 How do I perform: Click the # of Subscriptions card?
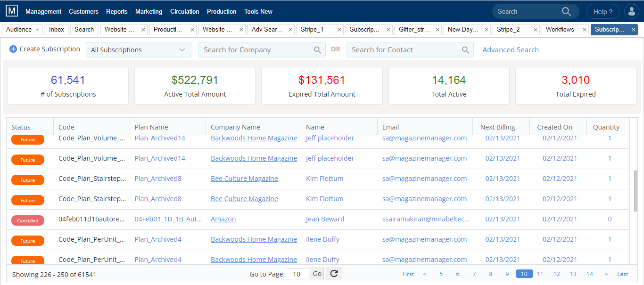(68, 86)
